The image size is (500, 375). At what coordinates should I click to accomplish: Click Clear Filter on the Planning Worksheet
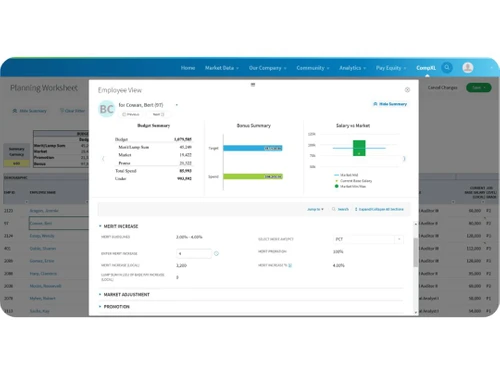(x=72, y=111)
